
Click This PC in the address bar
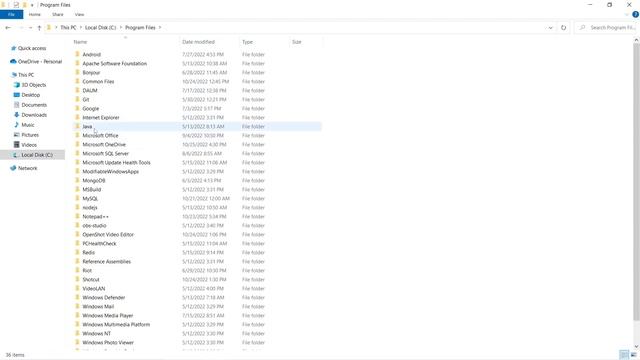(68, 28)
